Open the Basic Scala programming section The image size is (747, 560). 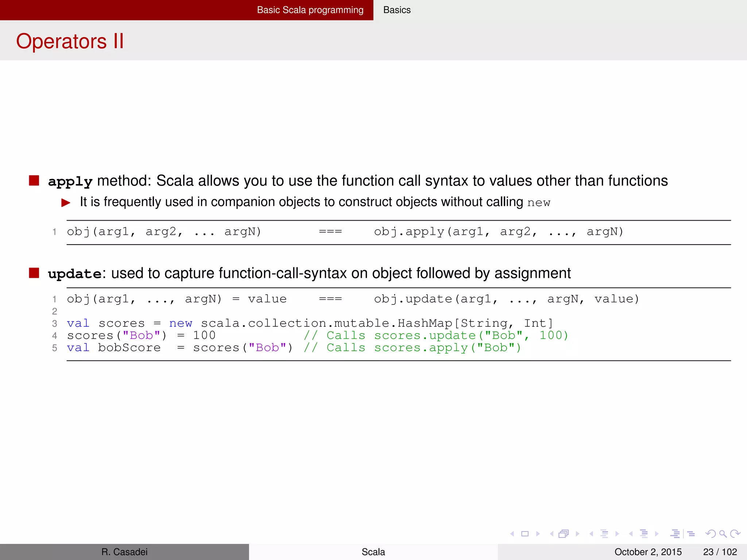(310, 10)
